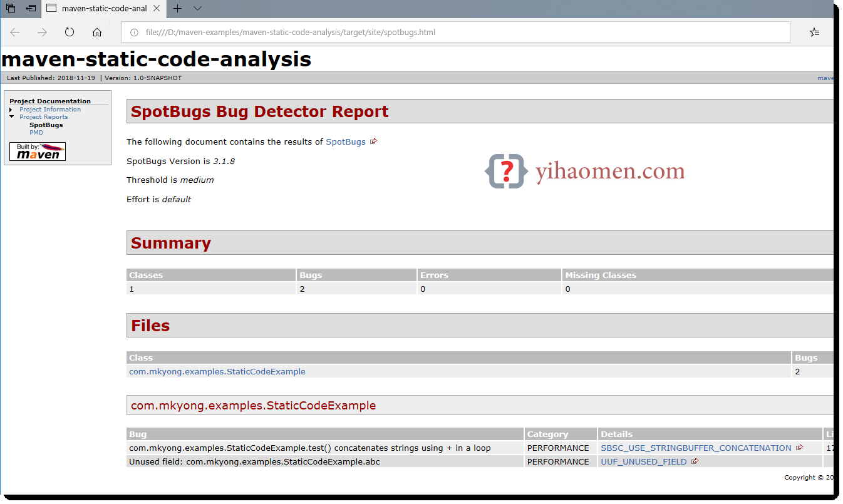Screen dimensions: 843x504
Task: Click the Built by Maven logo
Action: click(x=38, y=152)
